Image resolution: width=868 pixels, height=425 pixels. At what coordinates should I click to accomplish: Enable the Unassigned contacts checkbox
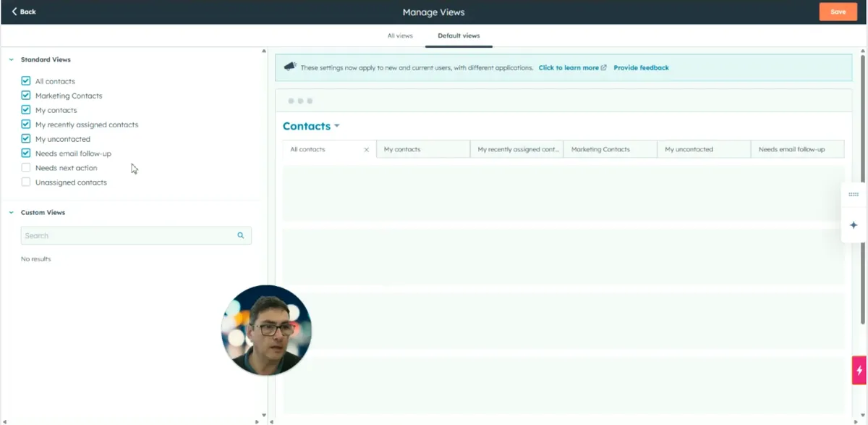(26, 182)
